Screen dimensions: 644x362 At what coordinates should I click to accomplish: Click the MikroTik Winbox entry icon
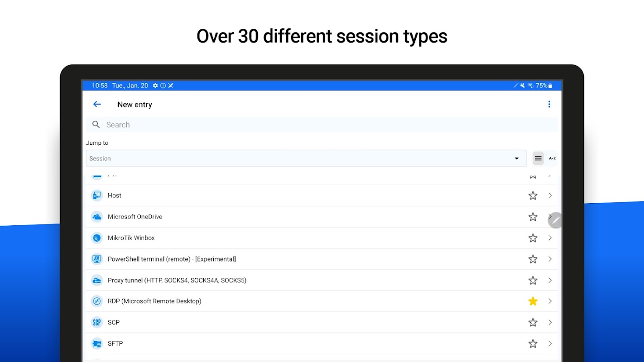pyautogui.click(x=96, y=238)
